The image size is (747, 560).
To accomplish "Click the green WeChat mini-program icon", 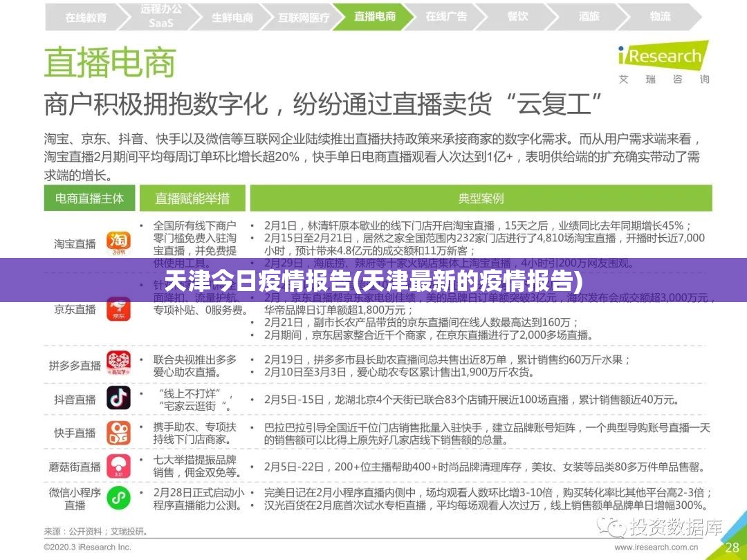I will [118, 498].
